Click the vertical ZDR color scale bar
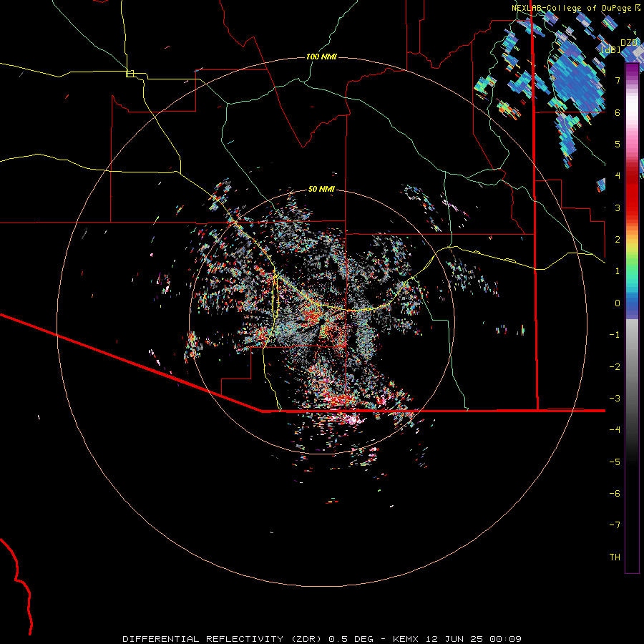644x644 pixels. coord(632,318)
